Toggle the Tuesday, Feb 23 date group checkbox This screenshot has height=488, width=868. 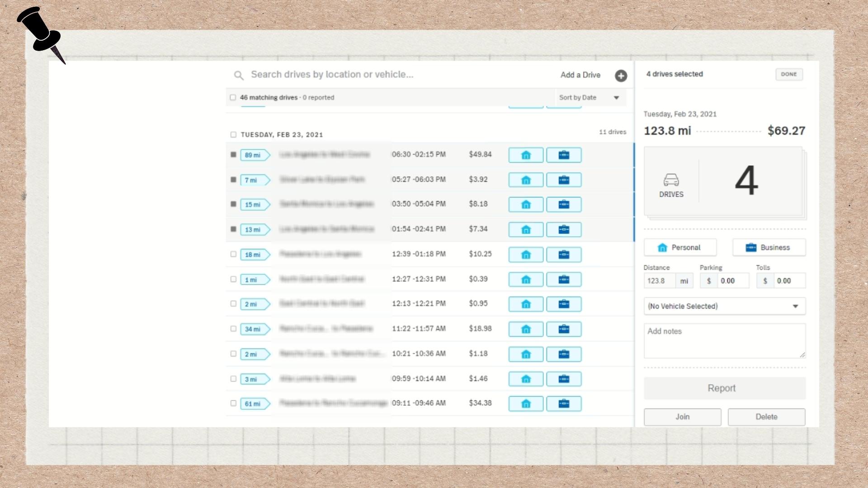[x=233, y=135]
